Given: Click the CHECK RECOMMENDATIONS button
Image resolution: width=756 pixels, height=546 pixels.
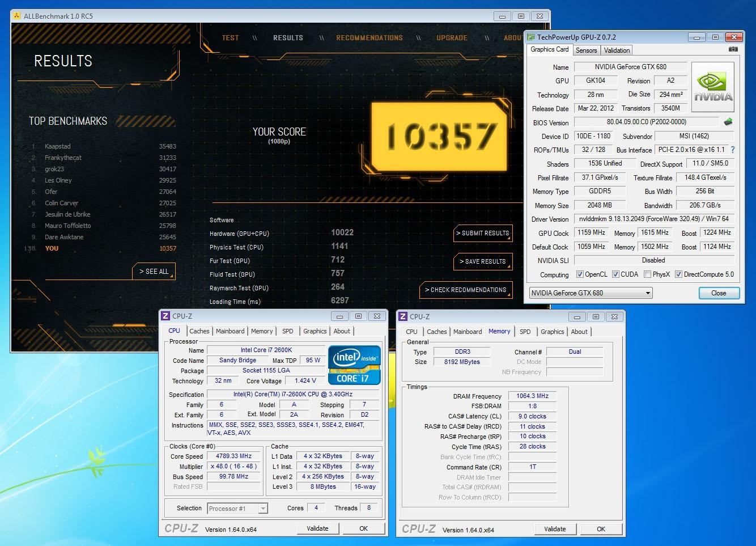Looking at the screenshot, I should 466,290.
